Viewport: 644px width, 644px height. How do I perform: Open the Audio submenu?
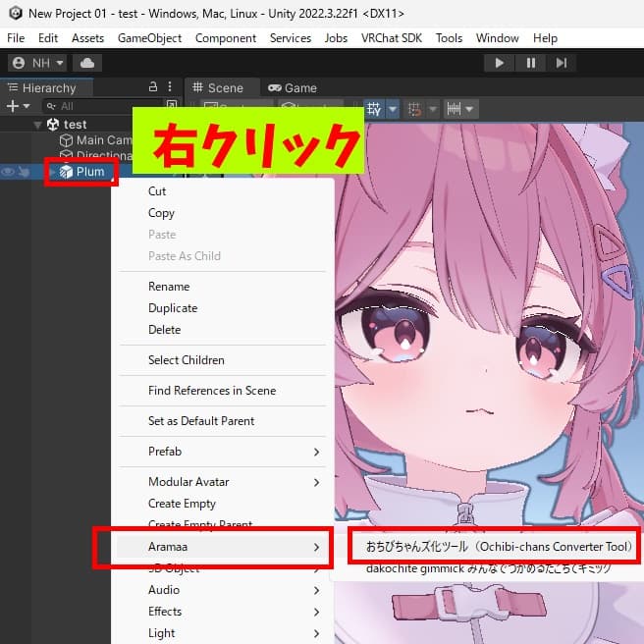click(x=223, y=590)
